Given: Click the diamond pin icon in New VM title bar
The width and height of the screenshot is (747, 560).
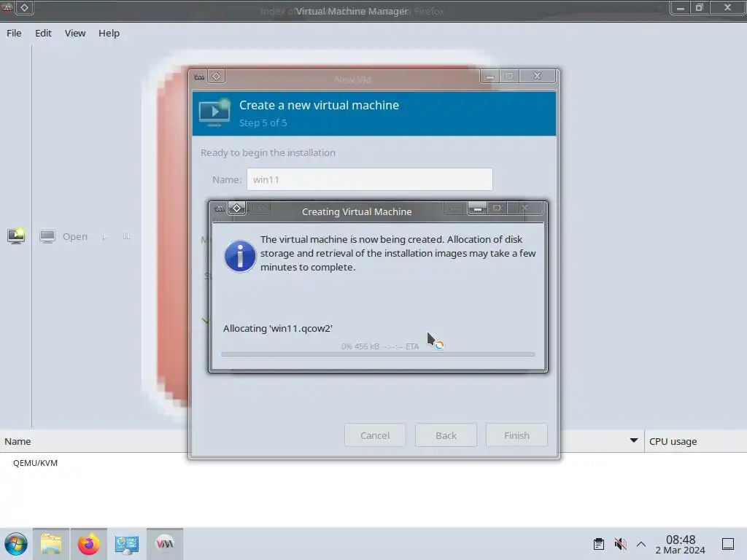Looking at the screenshot, I should (216, 76).
